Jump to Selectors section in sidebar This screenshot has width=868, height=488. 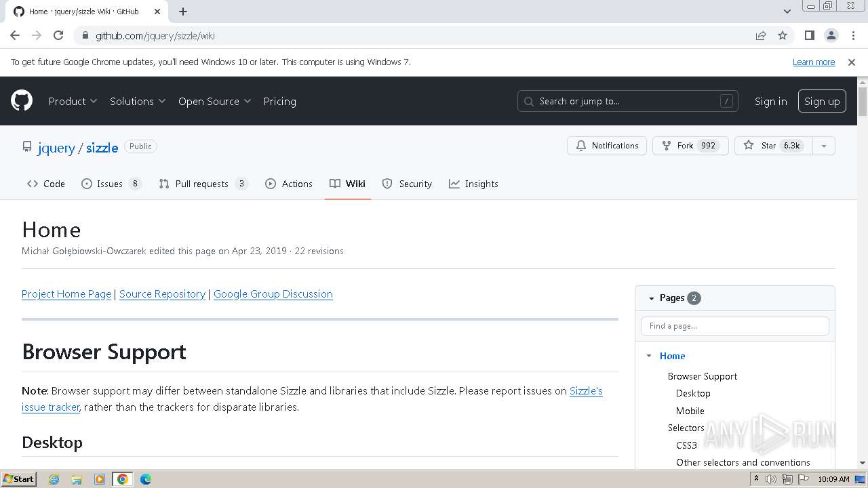click(686, 428)
